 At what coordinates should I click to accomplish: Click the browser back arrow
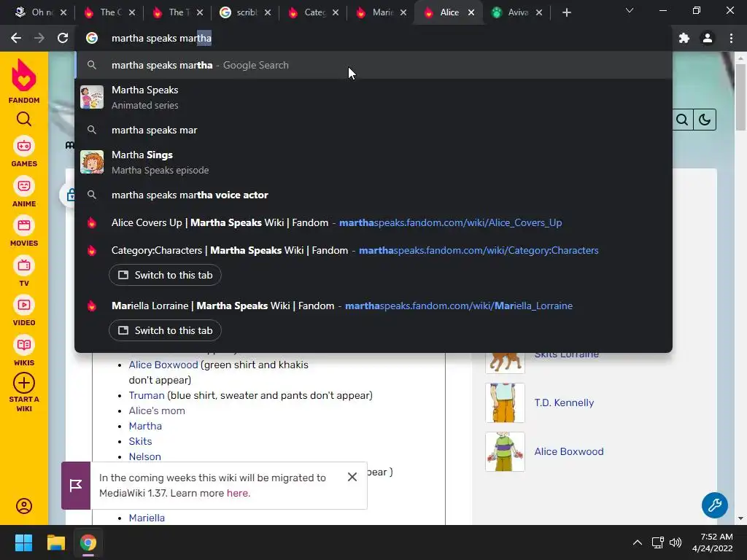[16, 38]
